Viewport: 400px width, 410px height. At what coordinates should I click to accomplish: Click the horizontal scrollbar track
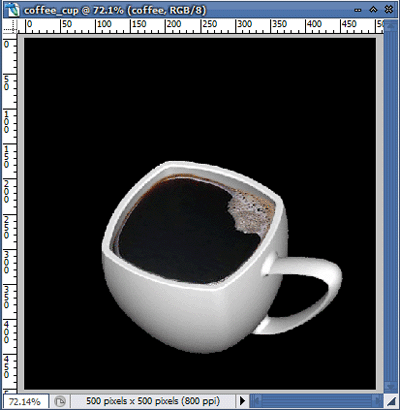[x=316, y=400]
